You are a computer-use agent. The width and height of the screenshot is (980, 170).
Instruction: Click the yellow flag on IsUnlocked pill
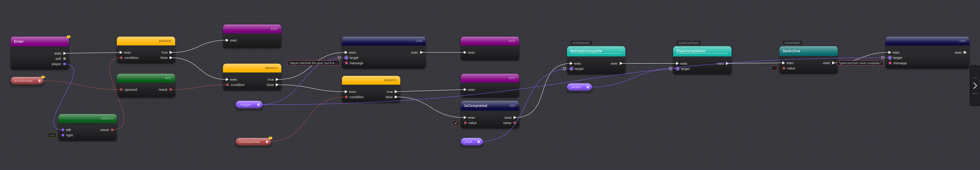[x=43, y=77]
